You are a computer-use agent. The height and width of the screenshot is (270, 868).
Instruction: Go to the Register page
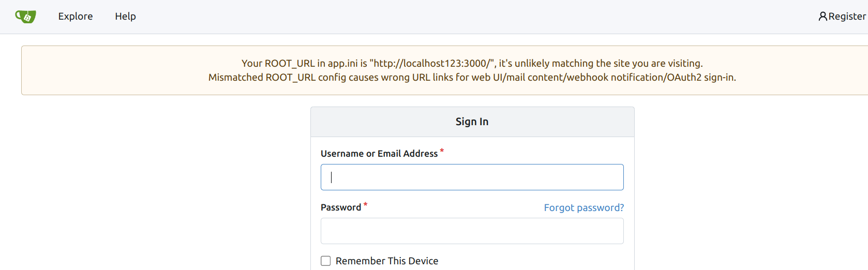point(847,17)
